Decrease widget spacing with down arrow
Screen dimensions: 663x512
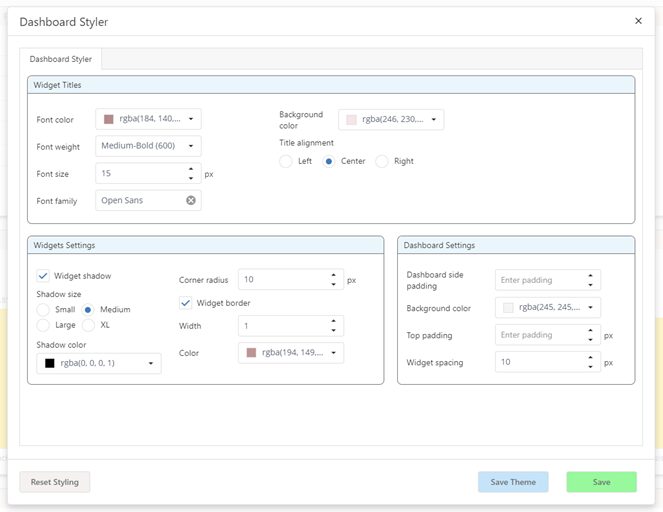(590, 367)
